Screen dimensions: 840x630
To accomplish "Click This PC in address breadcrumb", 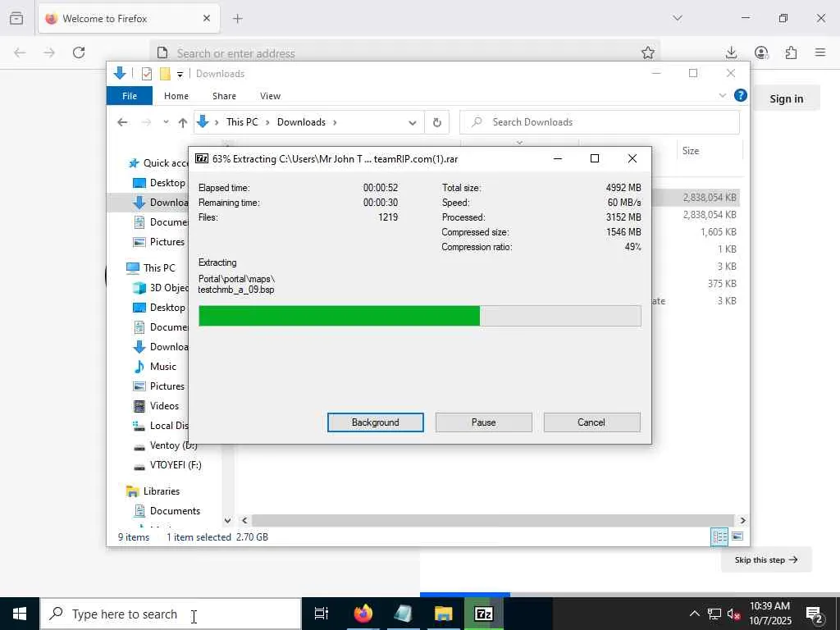I will coord(242,122).
